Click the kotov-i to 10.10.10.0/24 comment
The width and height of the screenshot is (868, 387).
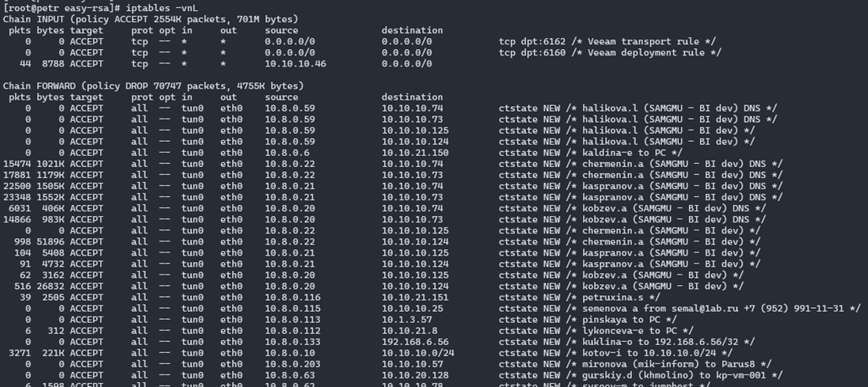pyautogui.click(x=657, y=353)
